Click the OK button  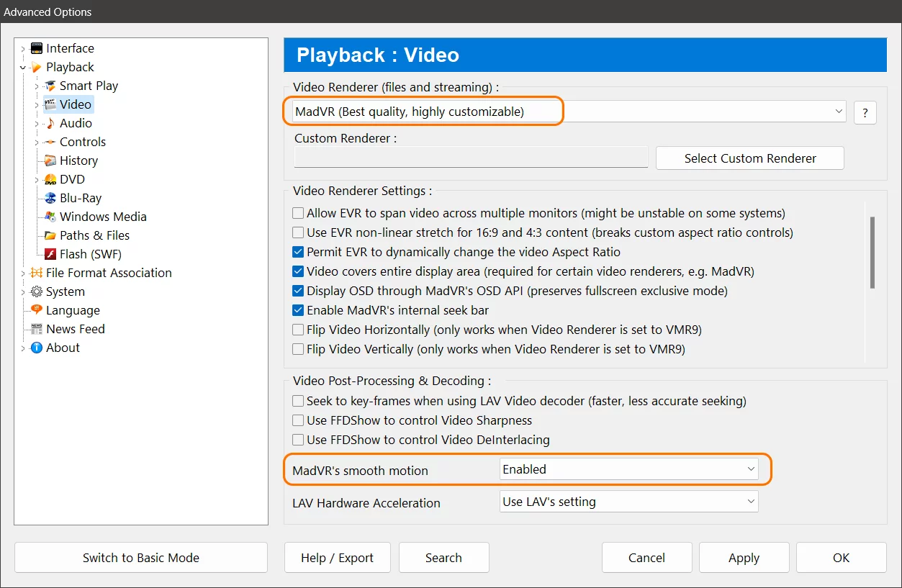coord(841,558)
